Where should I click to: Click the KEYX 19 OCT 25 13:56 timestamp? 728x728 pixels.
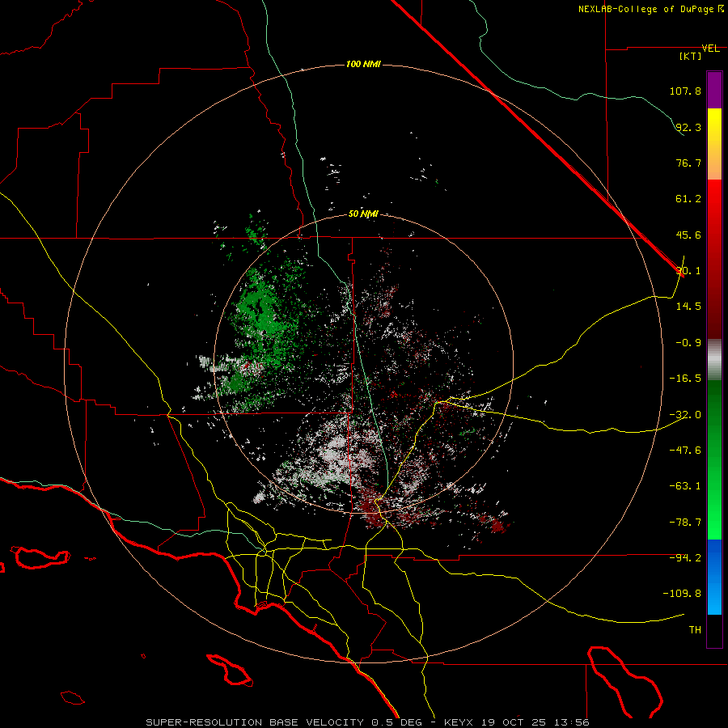[x=517, y=722]
